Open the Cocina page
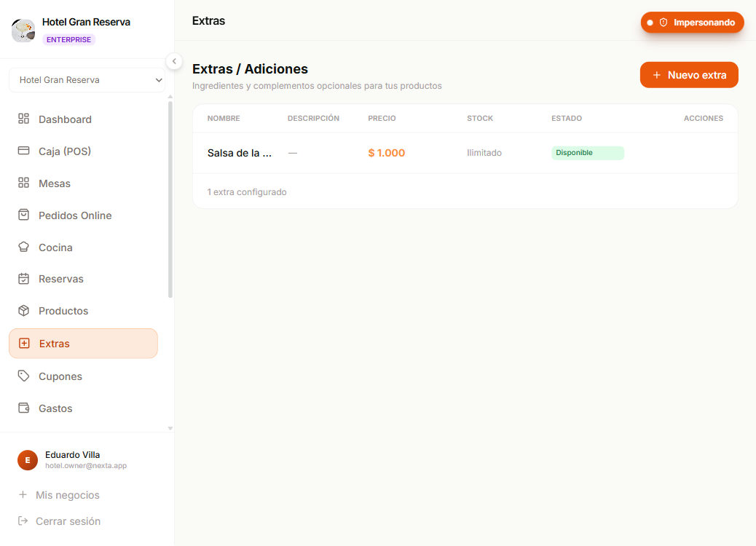756x546 pixels. [x=84, y=248]
